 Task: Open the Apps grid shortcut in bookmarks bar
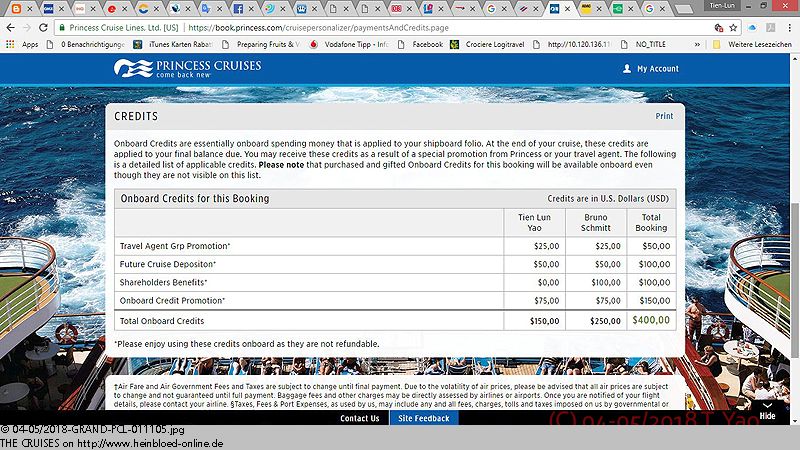click(22, 44)
